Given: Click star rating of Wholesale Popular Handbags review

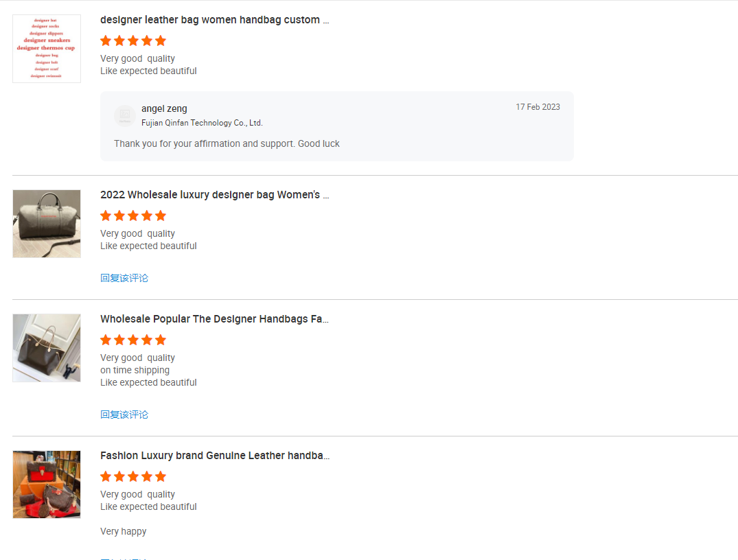Looking at the screenshot, I should [133, 340].
